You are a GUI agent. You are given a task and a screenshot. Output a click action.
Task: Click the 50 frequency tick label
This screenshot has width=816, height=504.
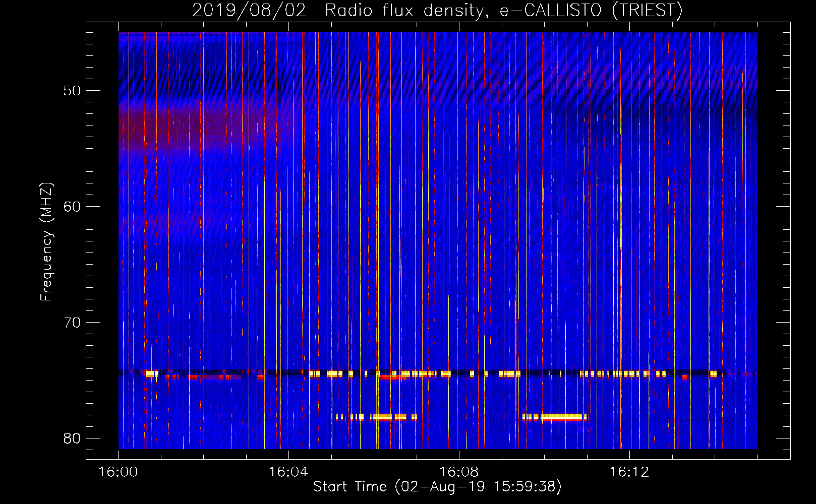(x=72, y=91)
